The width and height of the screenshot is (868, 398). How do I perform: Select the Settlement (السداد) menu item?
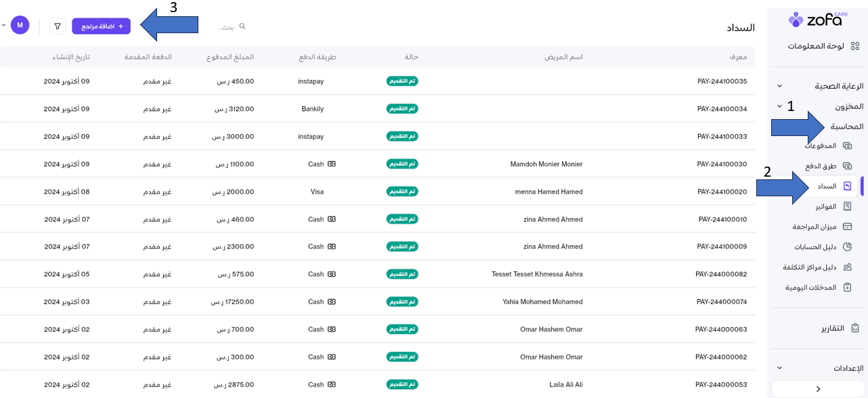coord(827,186)
